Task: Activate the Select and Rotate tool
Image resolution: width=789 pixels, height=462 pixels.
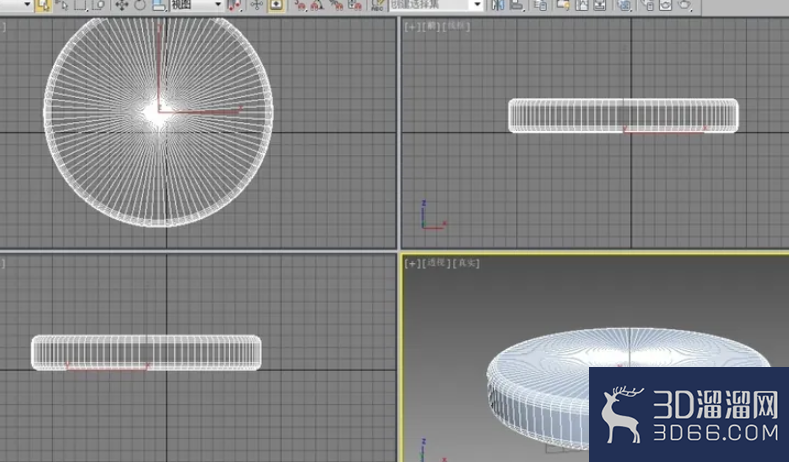Action: pyautogui.click(x=140, y=5)
